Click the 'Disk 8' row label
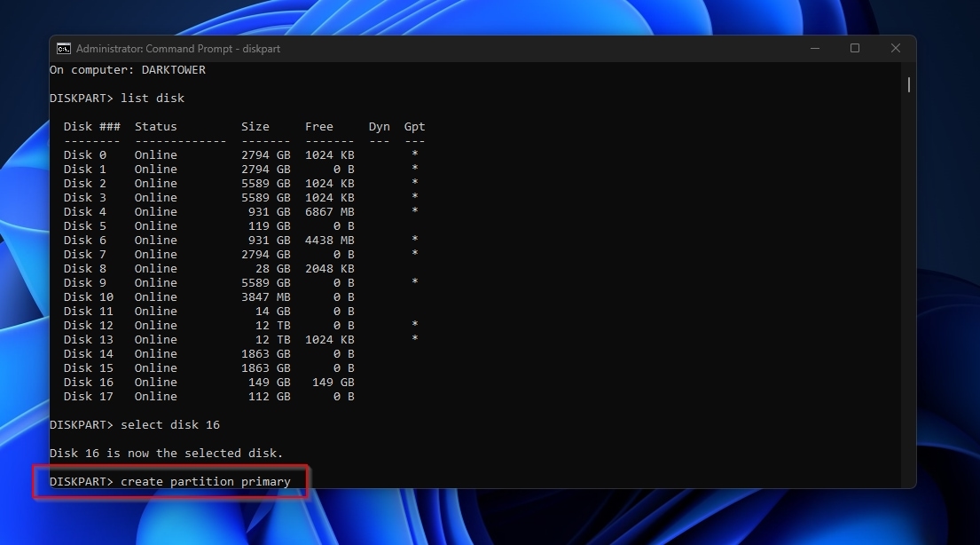Viewport: 980px width, 545px height. 85,268
